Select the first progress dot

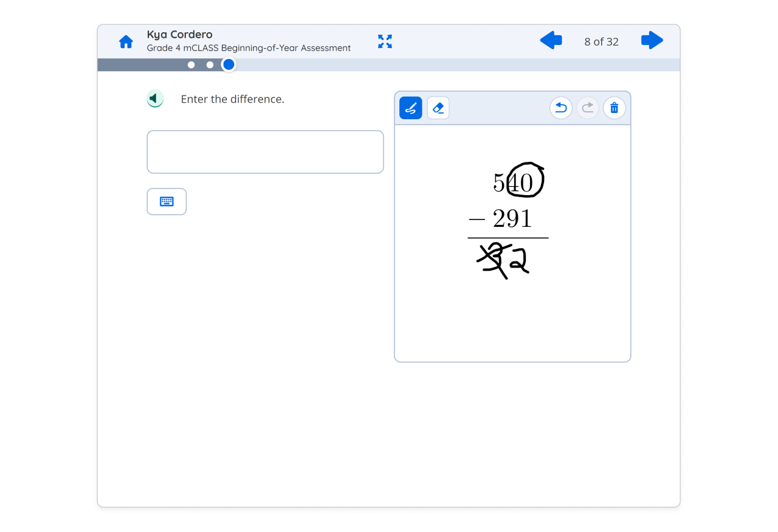[191, 64]
